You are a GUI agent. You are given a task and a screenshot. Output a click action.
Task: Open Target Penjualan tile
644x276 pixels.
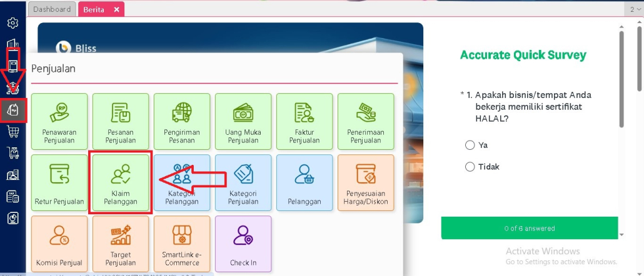[121, 244]
